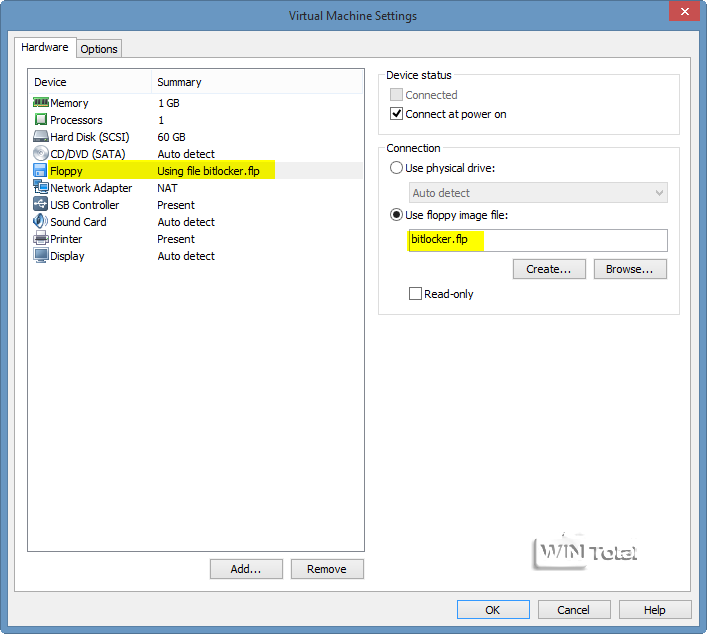Select Display 'Auto detect' summary
The image size is (707, 634).
[x=186, y=256]
